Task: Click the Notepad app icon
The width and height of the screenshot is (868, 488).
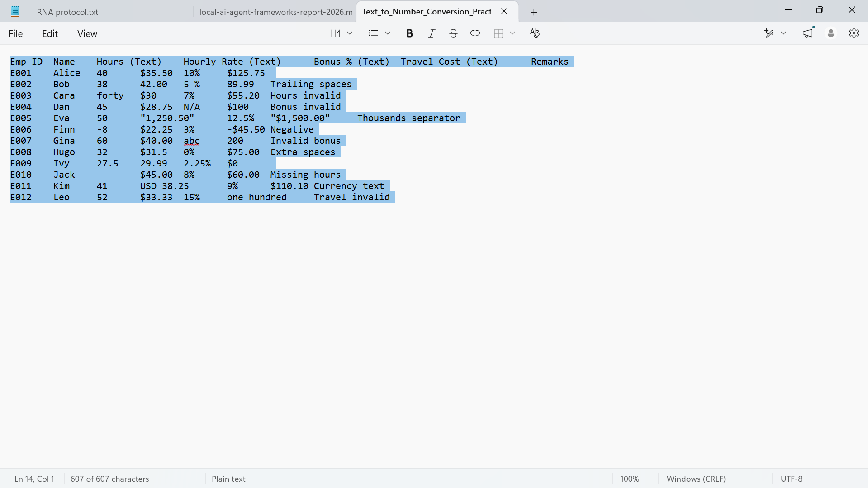Action: click(x=15, y=11)
